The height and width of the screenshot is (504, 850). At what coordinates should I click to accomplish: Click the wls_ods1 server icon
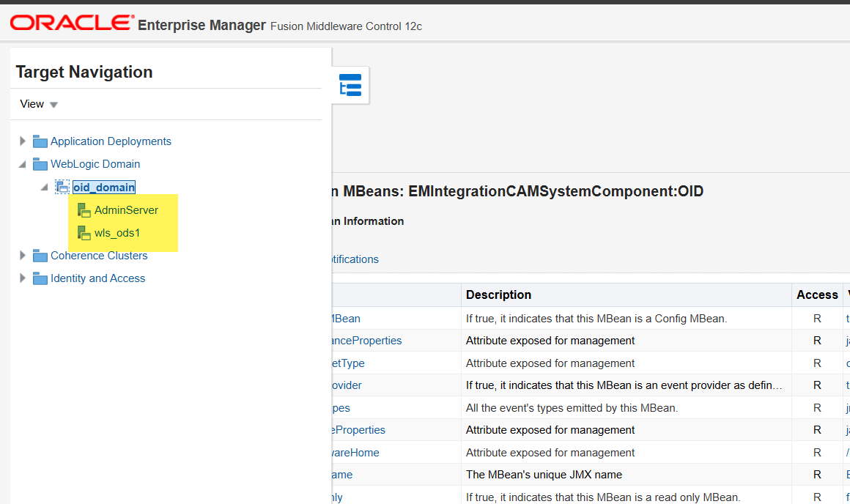[x=84, y=233]
